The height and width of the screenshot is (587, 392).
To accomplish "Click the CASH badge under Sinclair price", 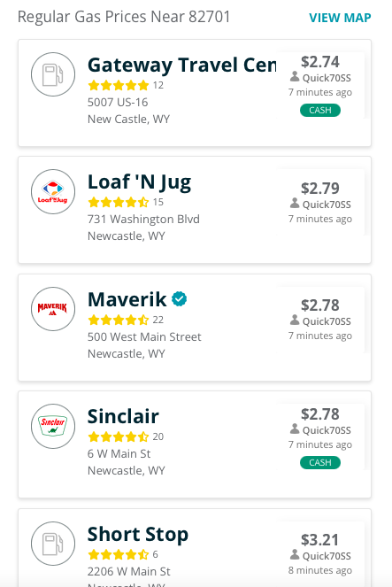I will (320, 462).
